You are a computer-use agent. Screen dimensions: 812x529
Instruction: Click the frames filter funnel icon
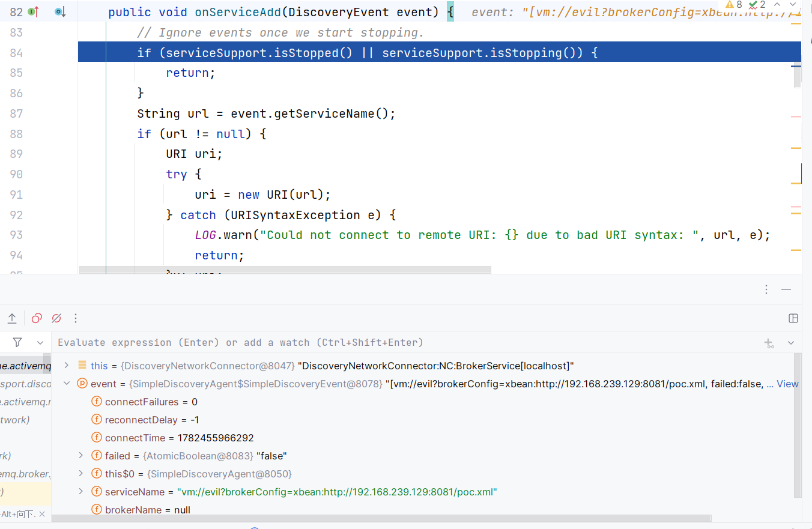[x=17, y=342]
